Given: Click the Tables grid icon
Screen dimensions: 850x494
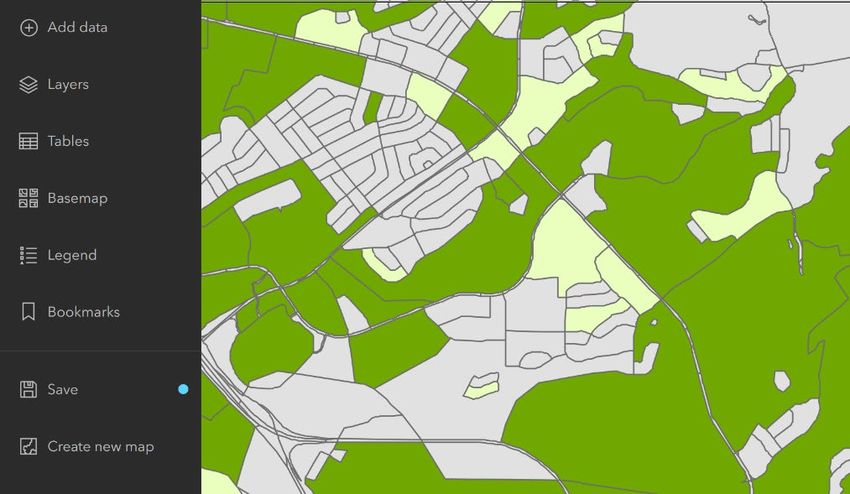Looking at the screenshot, I should pyautogui.click(x=29, y=142).
